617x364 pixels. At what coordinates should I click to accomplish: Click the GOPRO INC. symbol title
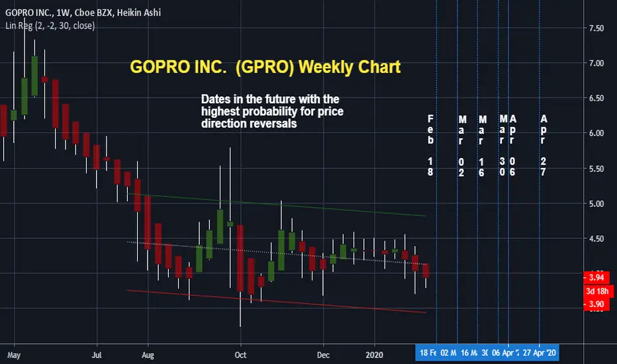(x=83, y=13)
